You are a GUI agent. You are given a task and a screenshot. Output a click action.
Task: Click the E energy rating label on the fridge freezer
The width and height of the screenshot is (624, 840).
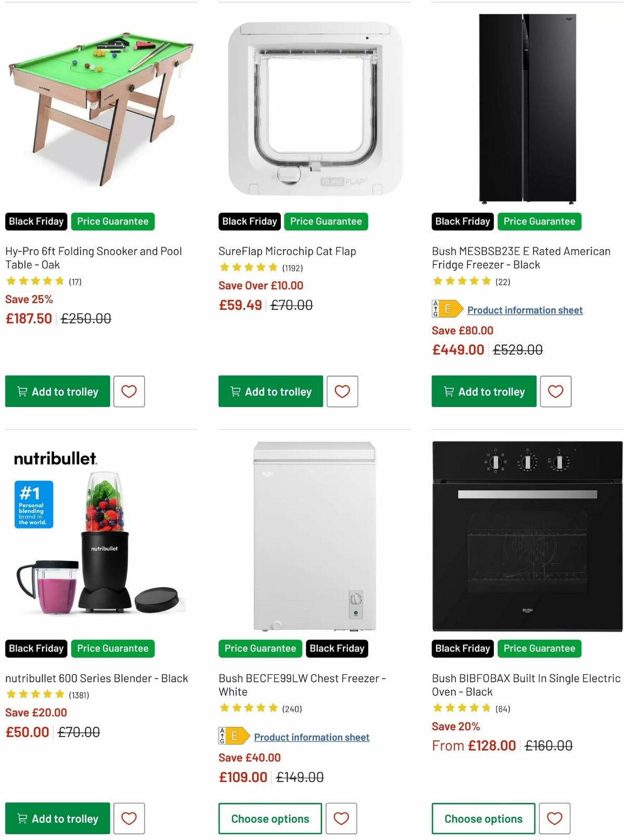(446, 310)
